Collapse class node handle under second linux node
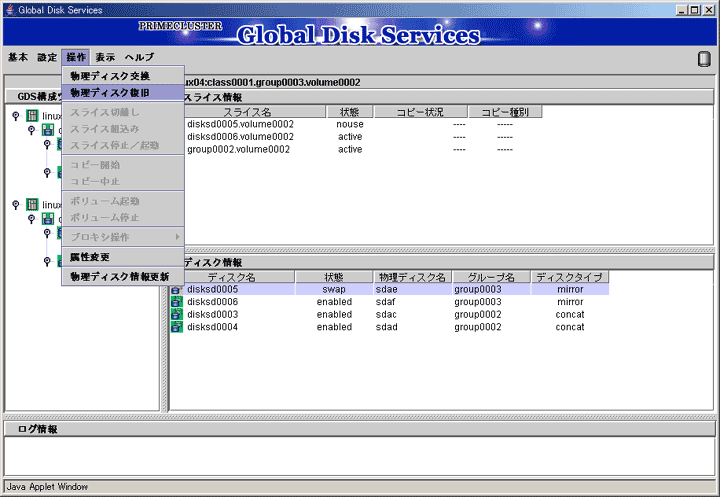 coord(32,219)
